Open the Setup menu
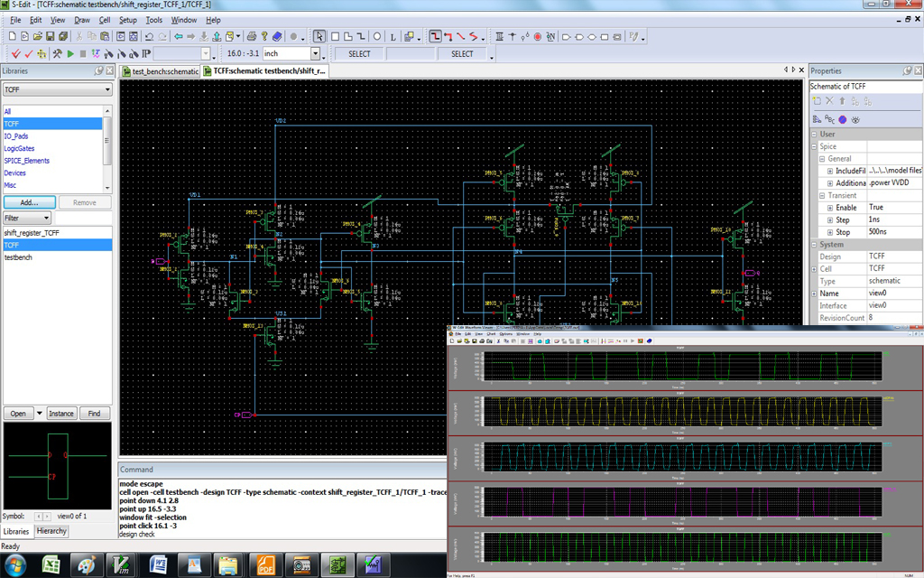Image resolution: width=924 pixels, height=578 pixels. pos(128,20)
